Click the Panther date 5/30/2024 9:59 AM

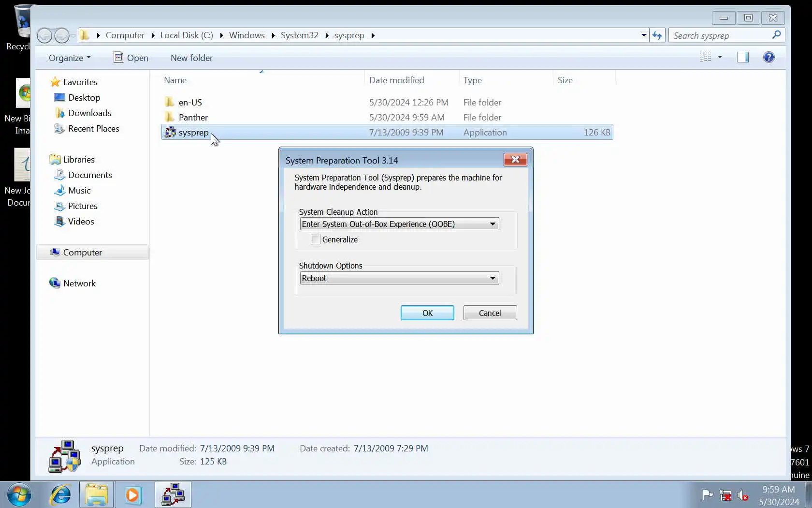(407, 117)
